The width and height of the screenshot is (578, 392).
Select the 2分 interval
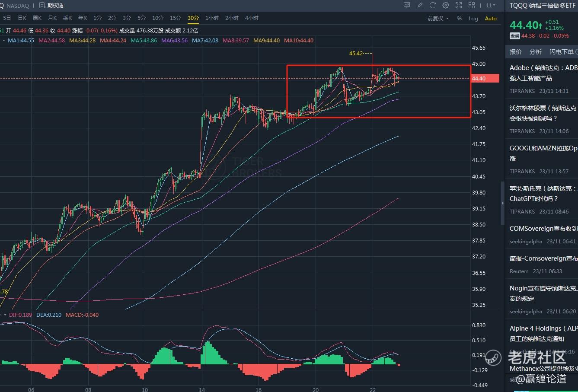click(112, 18)
